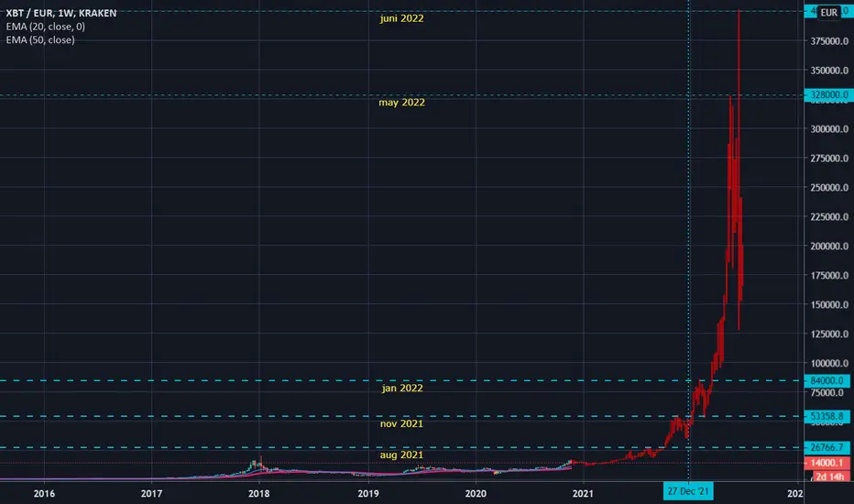Select the EMA (50, close) indicator label
Viewport: 854px width, 504px height.
tap(40, 39)
